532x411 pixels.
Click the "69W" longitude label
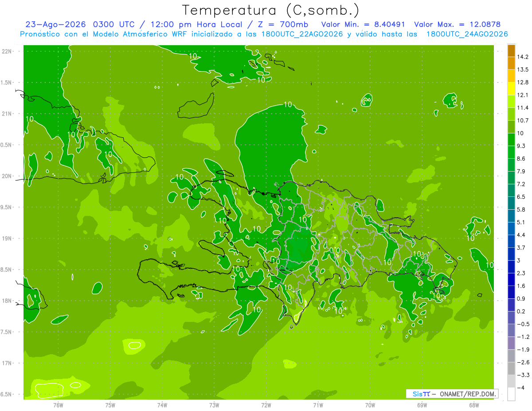(422, 405)
